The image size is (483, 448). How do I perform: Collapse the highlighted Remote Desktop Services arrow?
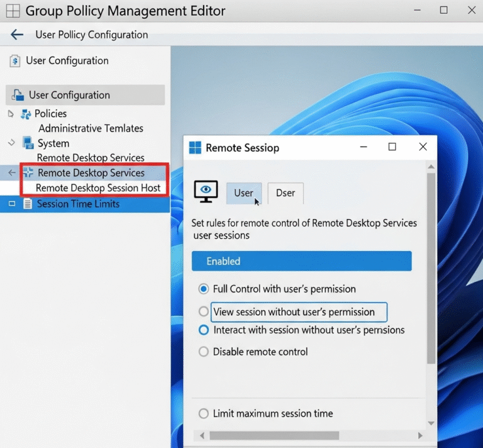pyautogui.click(x=11, y=173)
